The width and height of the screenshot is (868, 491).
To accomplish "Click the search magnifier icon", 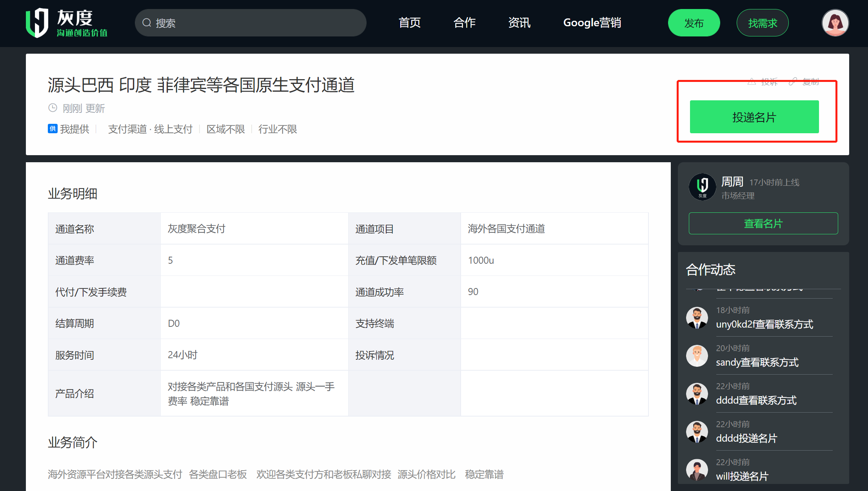I will pos(147,23).
